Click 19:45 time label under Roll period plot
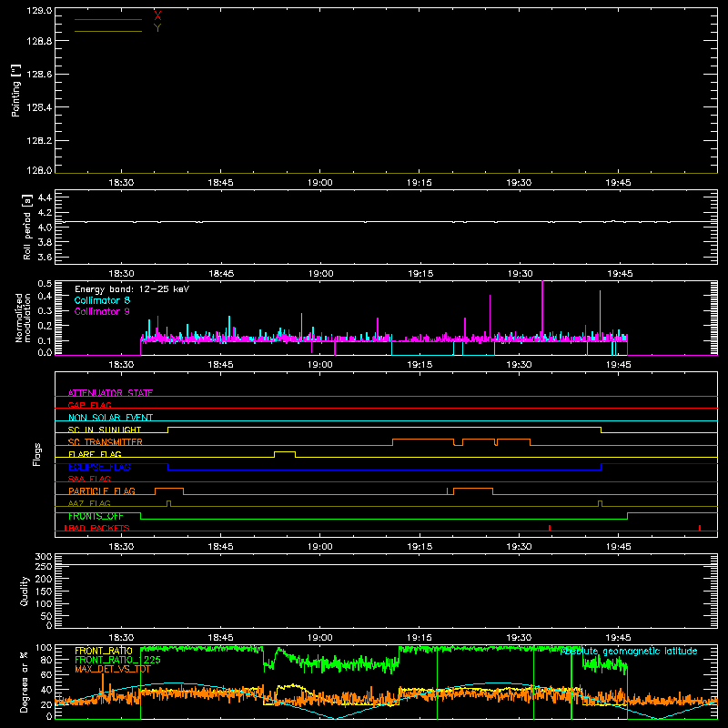This screenshot has width=728, height=728. (620, 274)
